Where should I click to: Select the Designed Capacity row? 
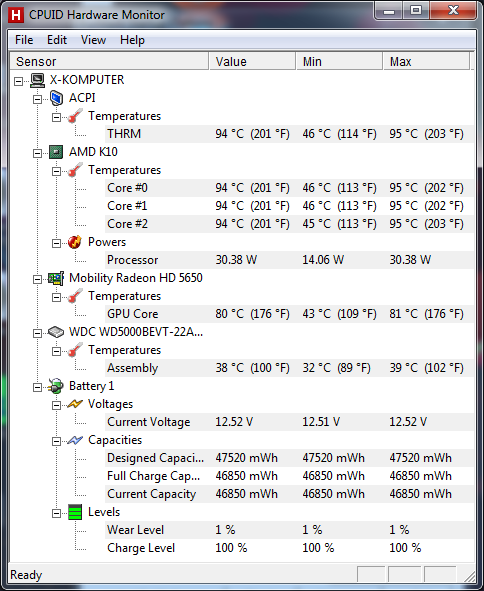[x=289, y=458]
